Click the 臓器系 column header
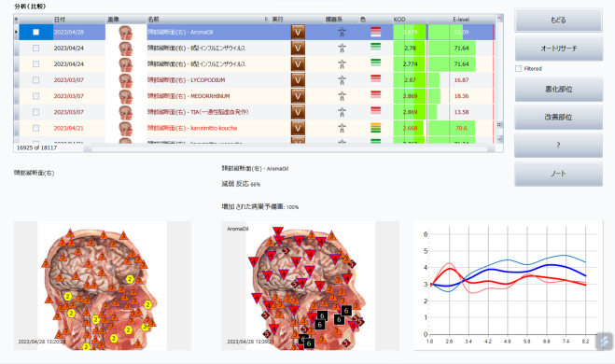 [x=342, y=19]
